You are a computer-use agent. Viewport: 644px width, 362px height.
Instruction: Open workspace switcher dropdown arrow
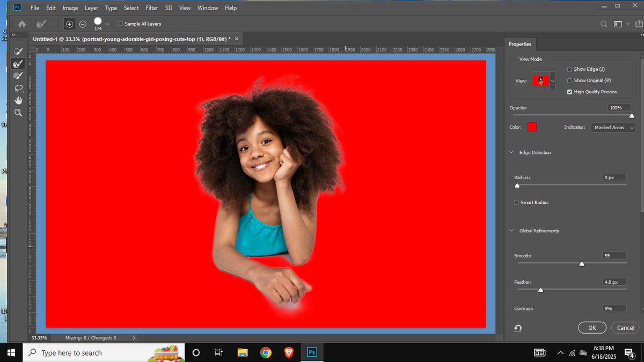tap(628, 24)
